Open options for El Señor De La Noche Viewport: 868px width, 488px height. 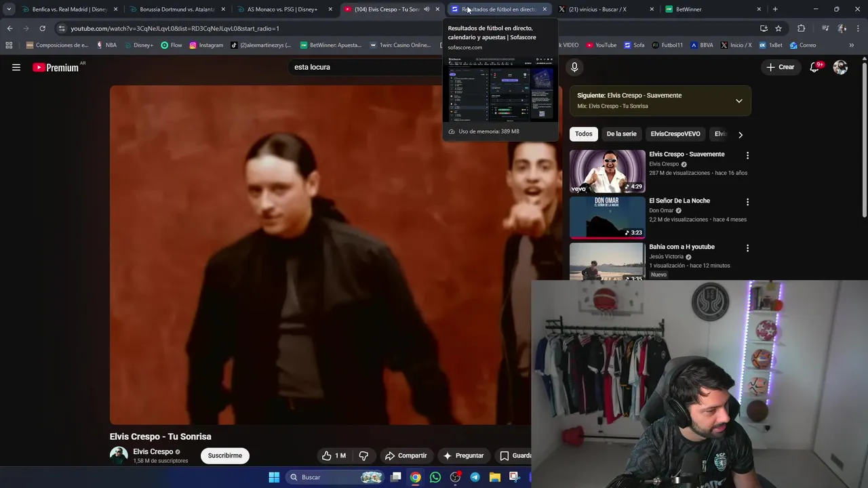[747, 202]
